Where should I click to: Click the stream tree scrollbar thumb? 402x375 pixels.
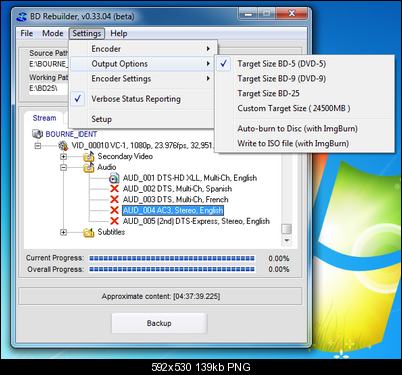click(x=286, y=229)
